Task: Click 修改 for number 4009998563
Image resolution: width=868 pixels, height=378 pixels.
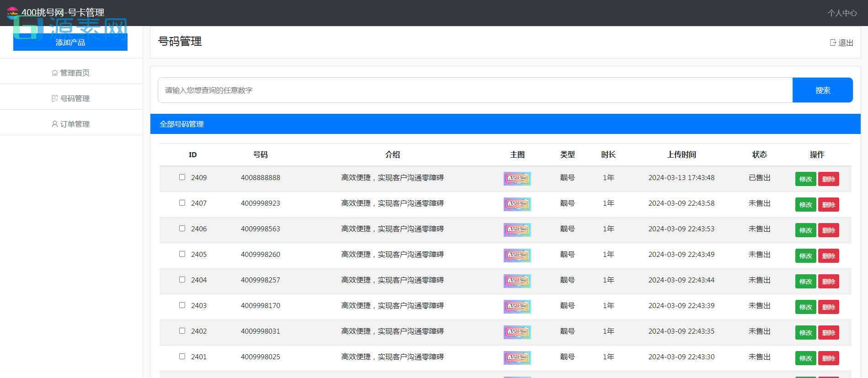Action: tap(805, 230)
